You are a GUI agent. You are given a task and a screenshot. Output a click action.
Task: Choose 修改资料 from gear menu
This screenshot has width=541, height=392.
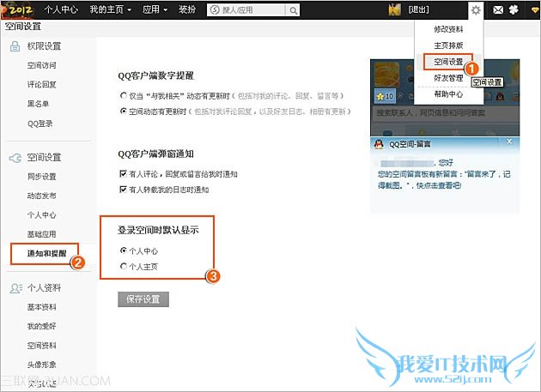448,29
